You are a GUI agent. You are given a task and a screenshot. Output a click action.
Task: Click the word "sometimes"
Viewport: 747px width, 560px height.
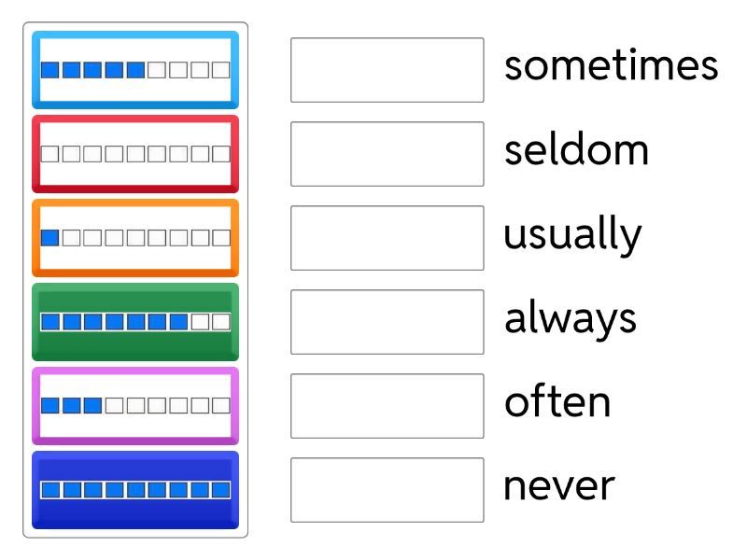[611, 65]
